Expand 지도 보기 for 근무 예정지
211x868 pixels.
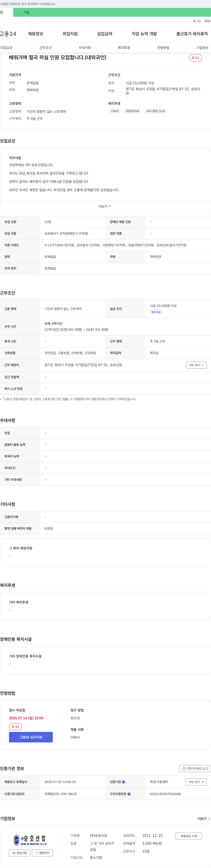pos(196,365)
